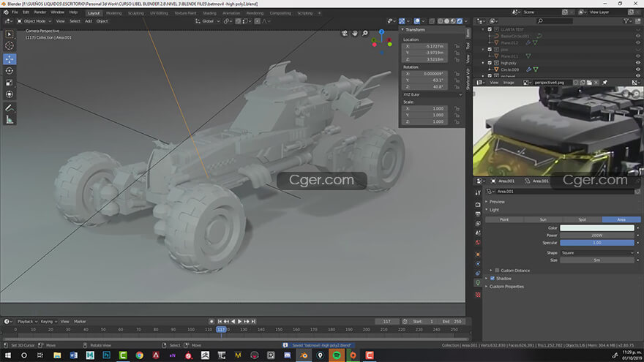Uncheck LLANTA TEST collection checkbox
Screen dimensions: 644x362
(x=490, y=29)
